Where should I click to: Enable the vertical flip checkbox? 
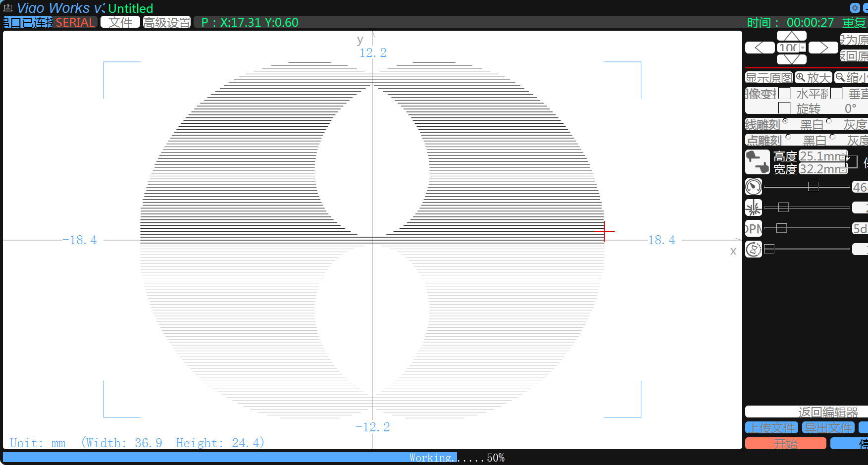(837, 94)
